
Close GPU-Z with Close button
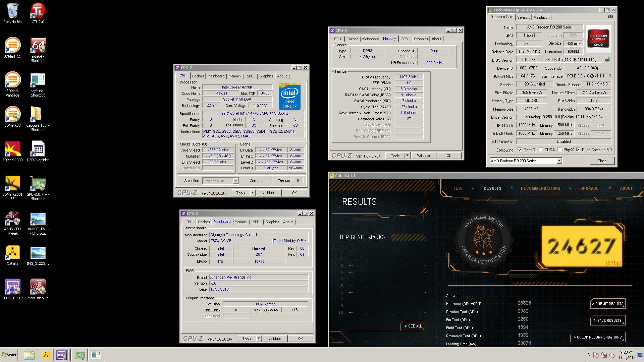pyautogui.click(x=602, y=161)
